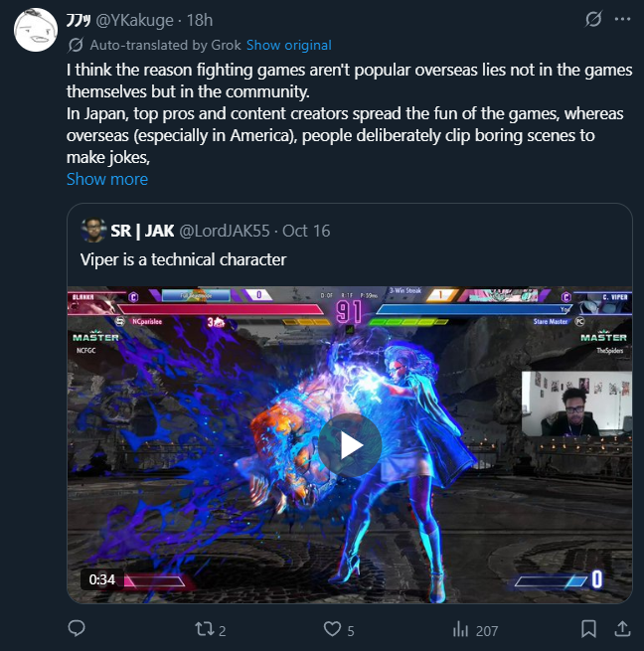Viewport: 644px width, 651px height.
Task: Open the quoted tweet text "Viper is a technical character"
Action: pos(184,259)
